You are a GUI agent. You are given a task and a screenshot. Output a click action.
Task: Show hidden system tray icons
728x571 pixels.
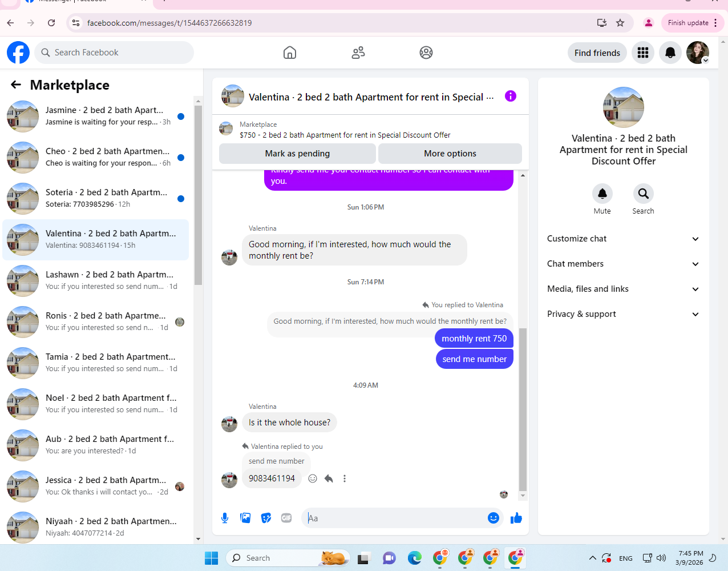click(592, 558)
